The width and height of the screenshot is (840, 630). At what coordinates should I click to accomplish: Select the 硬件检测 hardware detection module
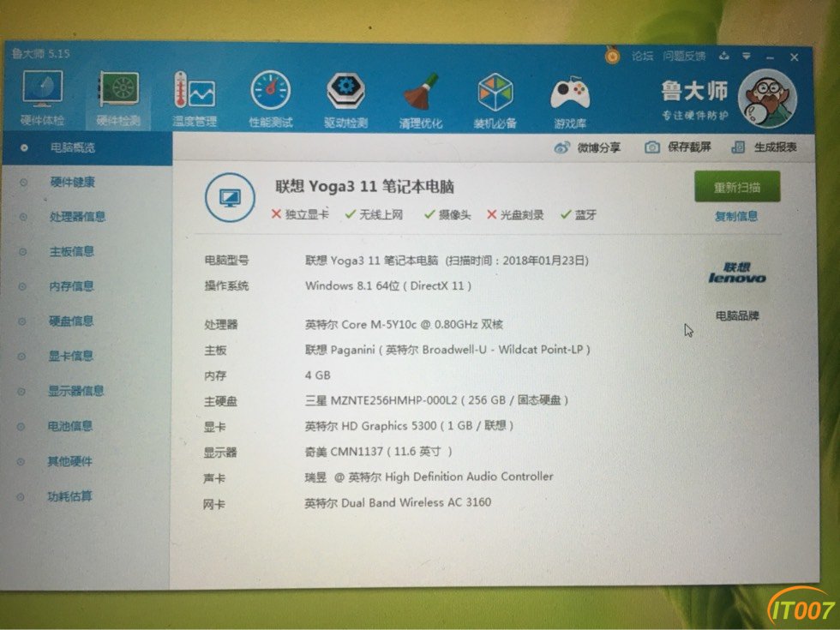click(x=118, y=99)
